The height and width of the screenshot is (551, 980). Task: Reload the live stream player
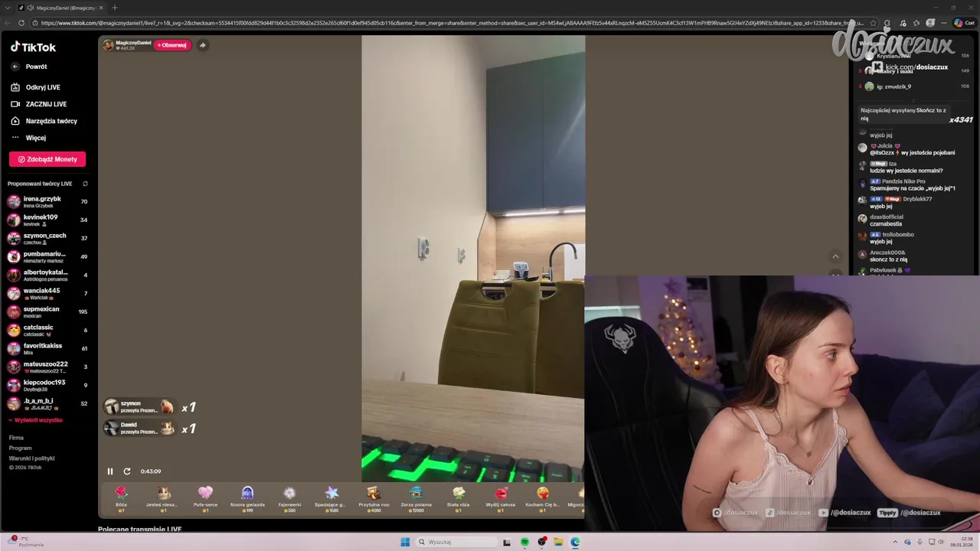coord(127,471)
